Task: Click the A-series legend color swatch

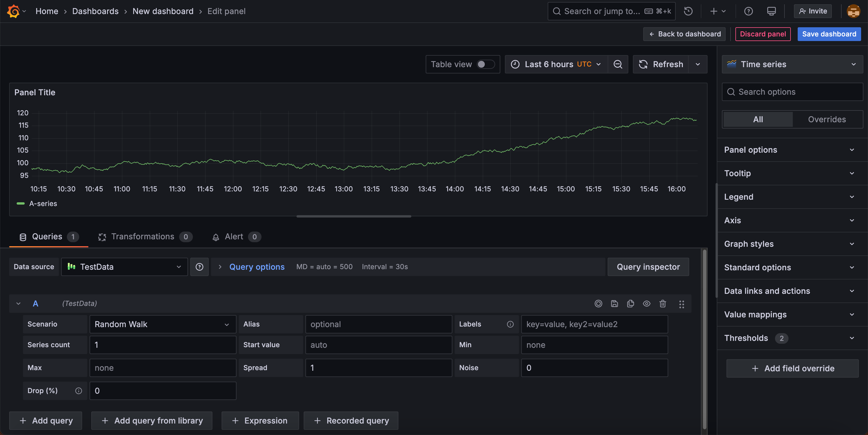Action: [21, 203]
